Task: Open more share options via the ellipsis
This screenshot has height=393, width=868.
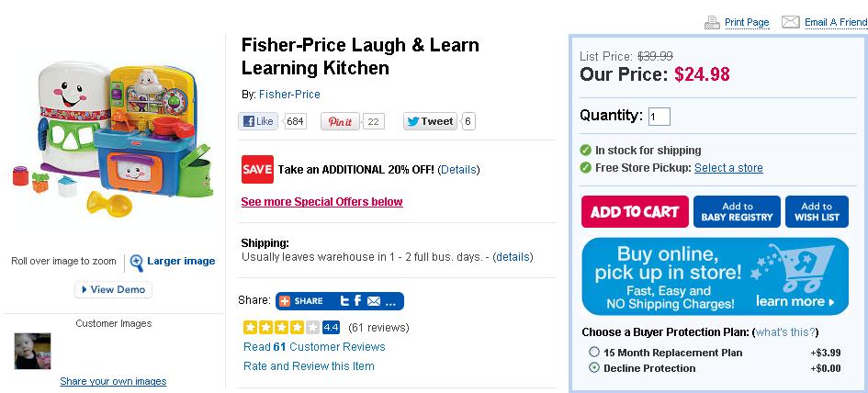Action: tap(390, 301)
